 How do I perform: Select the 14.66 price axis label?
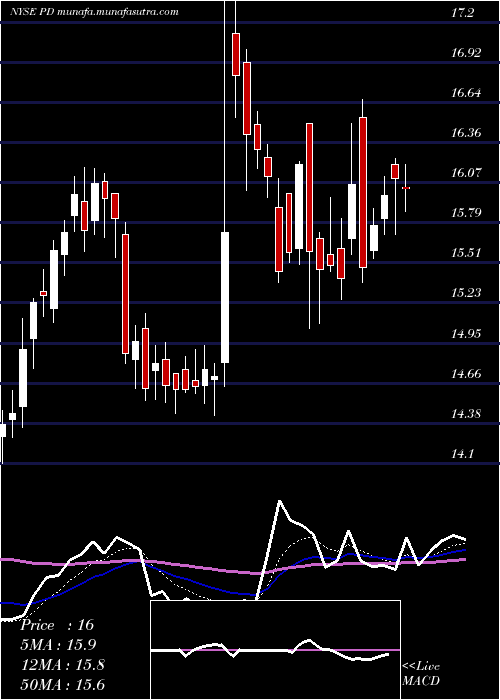(466, 374)
